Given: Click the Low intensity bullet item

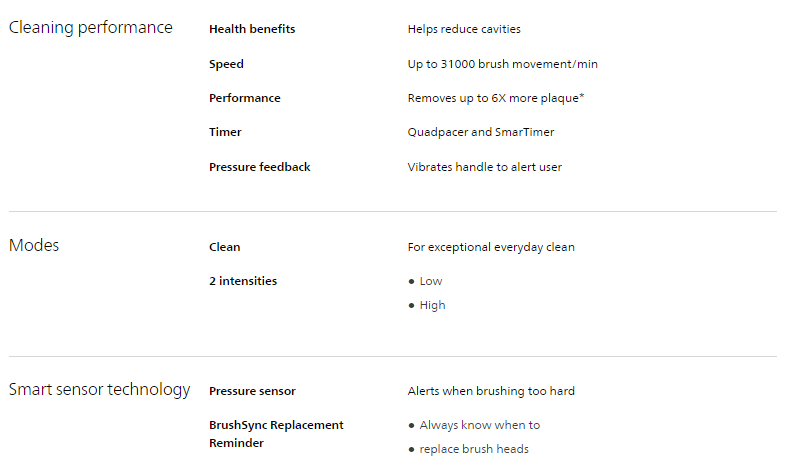Looking at the screenshot, I should pyautogui.click(x=430, y=282).
